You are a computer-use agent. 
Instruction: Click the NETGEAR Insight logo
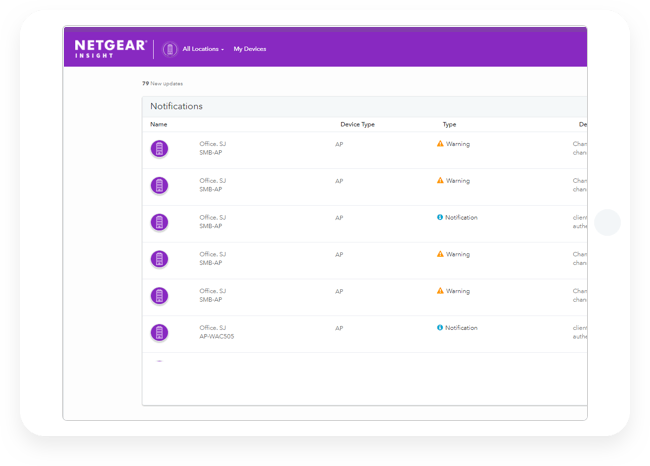[110, 47]
